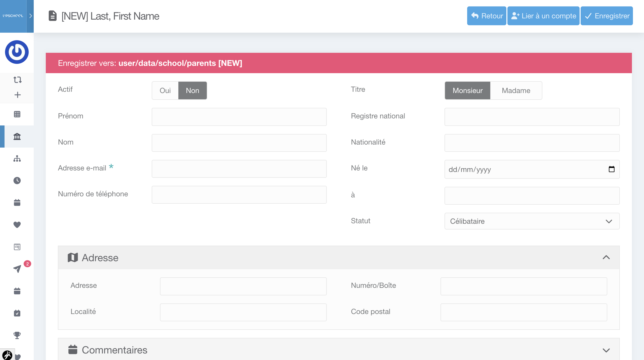
Task: Click the Nationalité input field
Action: point(532,143)
